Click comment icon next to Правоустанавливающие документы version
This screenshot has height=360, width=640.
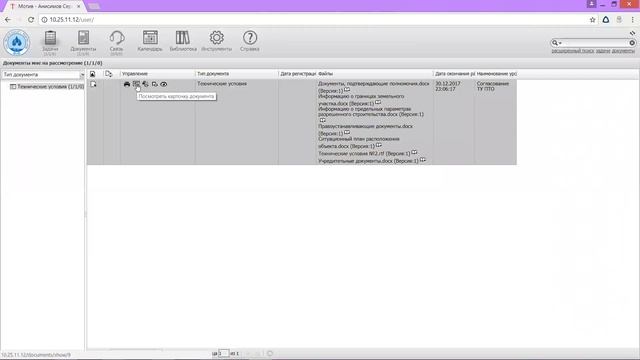(x=347, y=132)
